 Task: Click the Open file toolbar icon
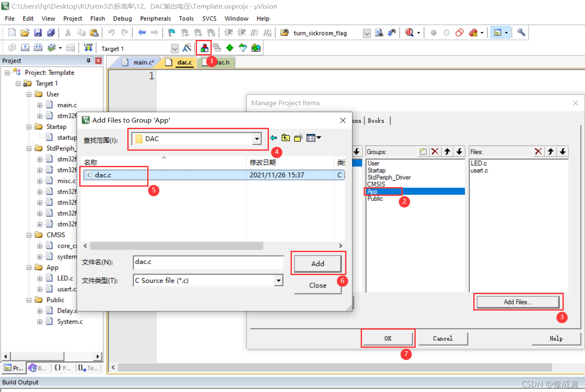[x=25, y=32]
